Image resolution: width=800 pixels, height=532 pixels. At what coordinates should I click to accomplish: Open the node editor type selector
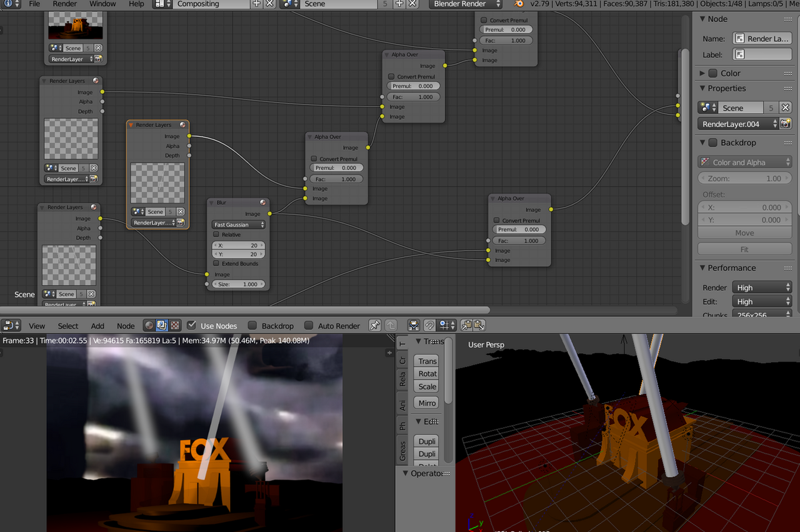coord(11,325)
